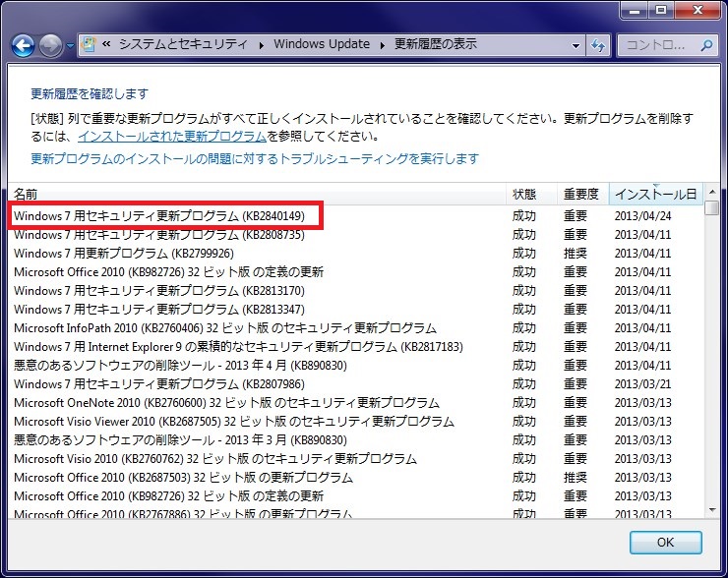Viewport: 728px width, 578px height.
Task: Click the Back navigation arrow button
Action: point(24,45)
